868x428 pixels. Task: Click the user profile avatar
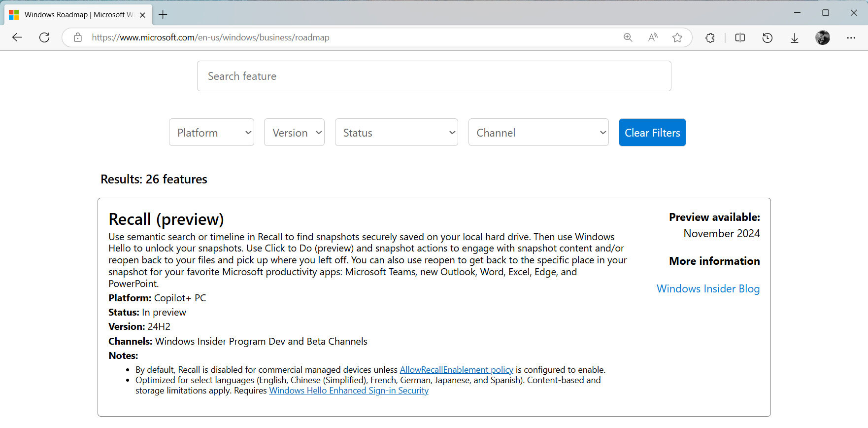[x=822, y=37]
